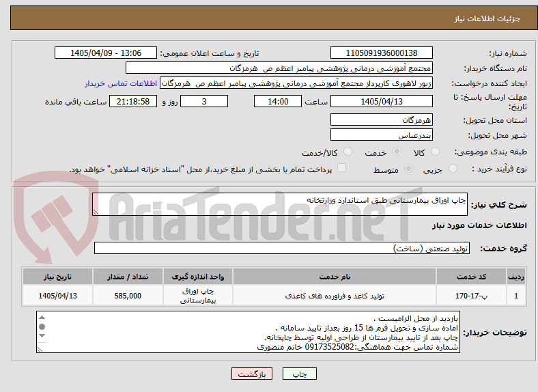Click the resize handle of description text area

coord(96,212)
